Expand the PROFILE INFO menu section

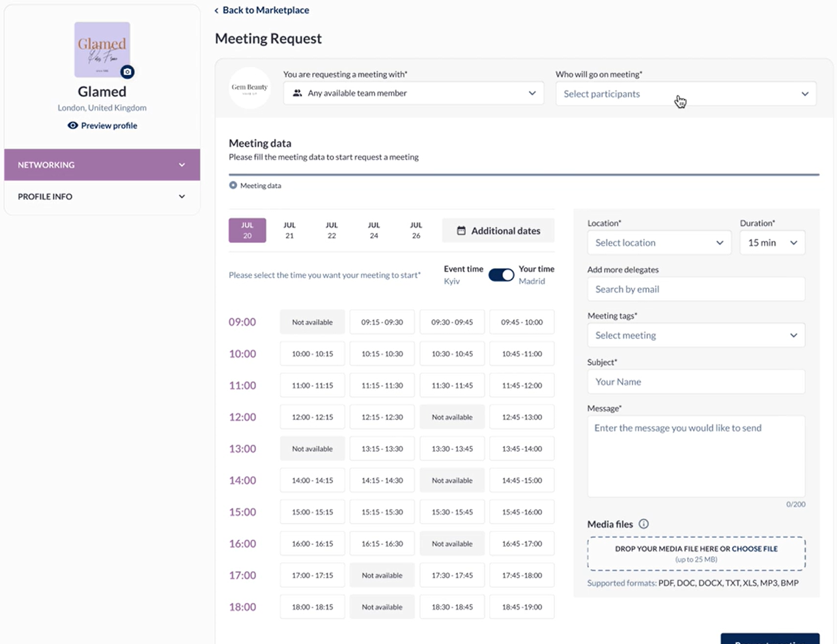click(102, 197)
